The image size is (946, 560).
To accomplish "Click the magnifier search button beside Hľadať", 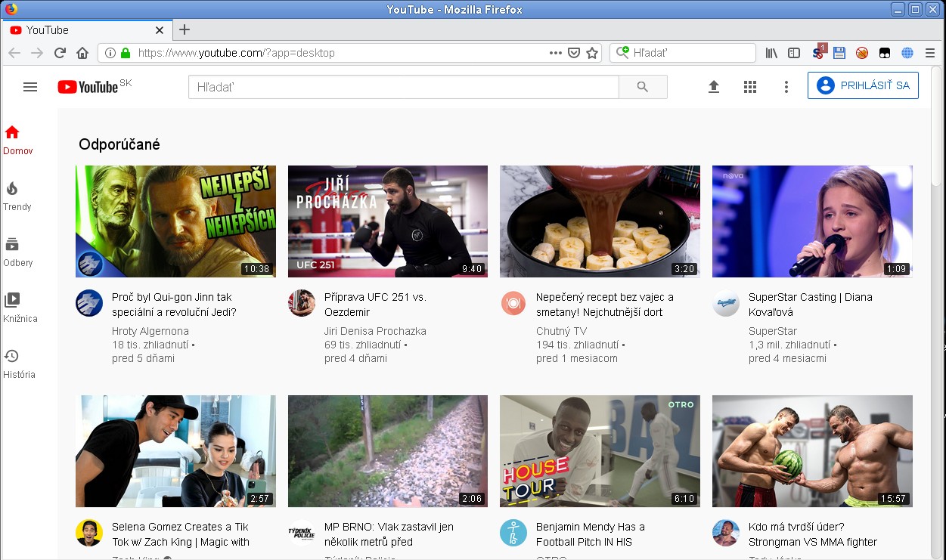I will tap(643, 87).
